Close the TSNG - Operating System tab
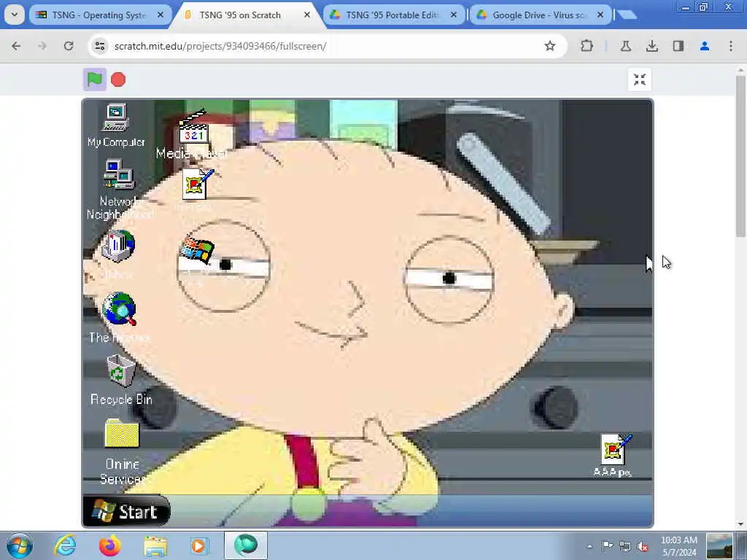The height and width of the screenshot is (560, 747). click(160, 15)
